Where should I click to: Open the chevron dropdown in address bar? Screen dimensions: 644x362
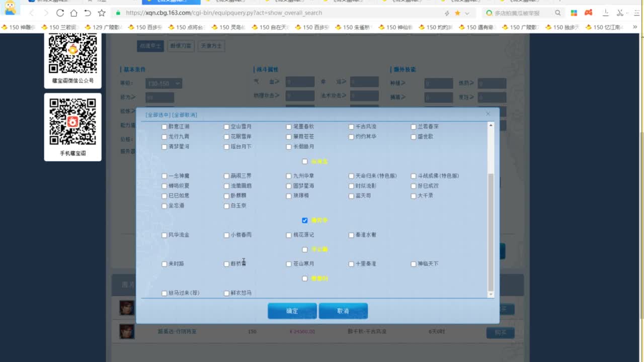[467, 13]
